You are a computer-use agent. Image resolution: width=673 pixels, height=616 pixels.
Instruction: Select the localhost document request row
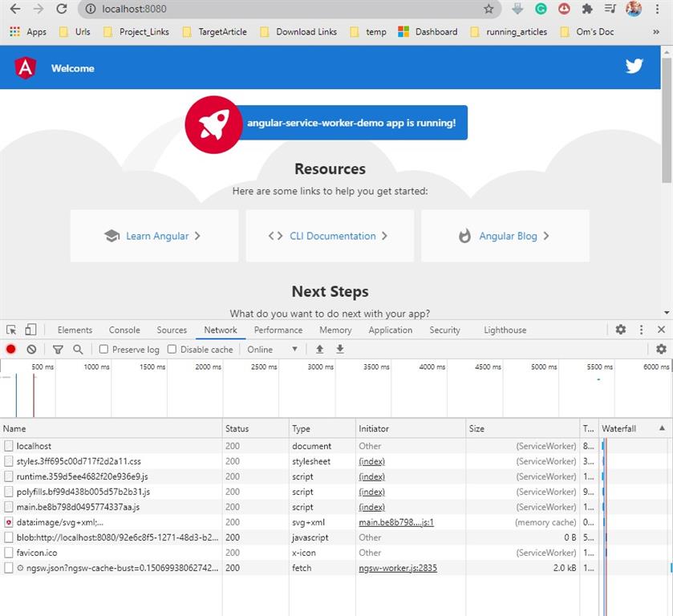pos(298,446)
